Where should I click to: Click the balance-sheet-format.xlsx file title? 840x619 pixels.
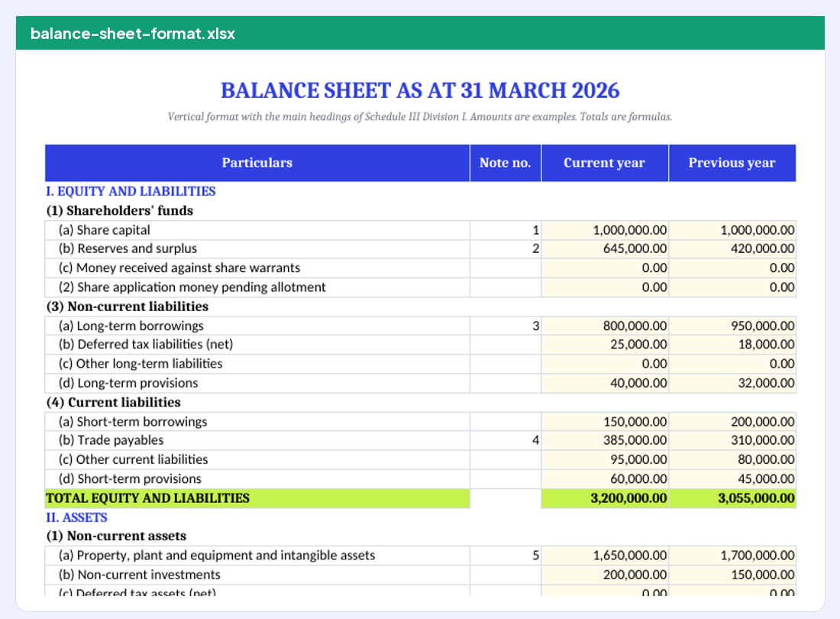132,34
